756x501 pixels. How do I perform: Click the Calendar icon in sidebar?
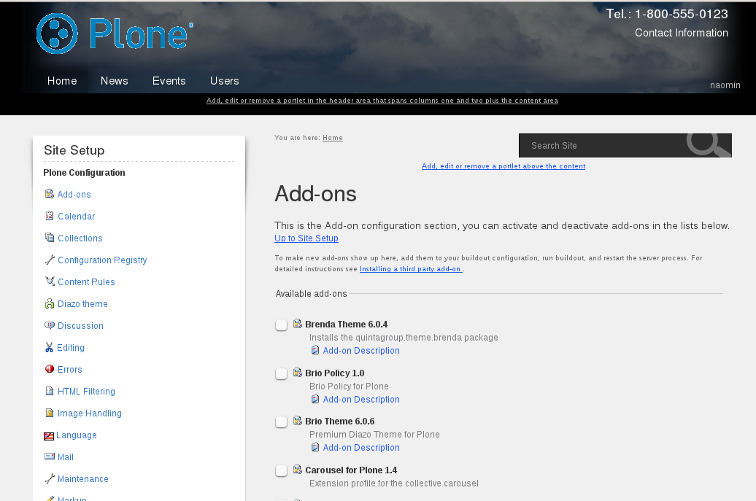pos(49,216)
